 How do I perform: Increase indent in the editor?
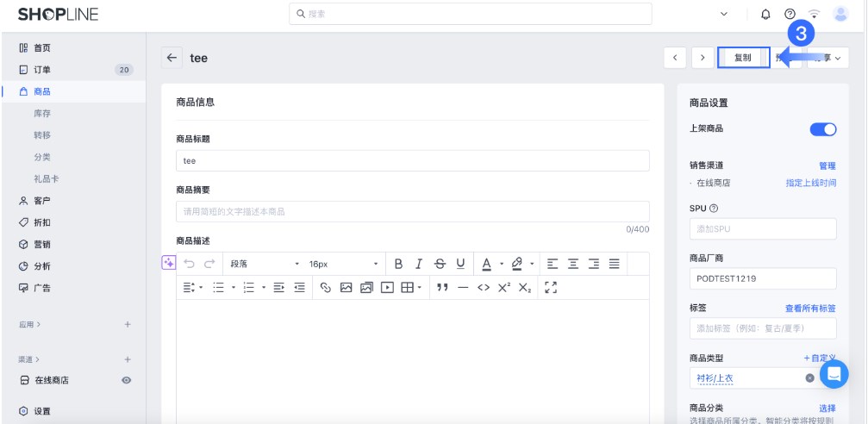coord(279,288)
